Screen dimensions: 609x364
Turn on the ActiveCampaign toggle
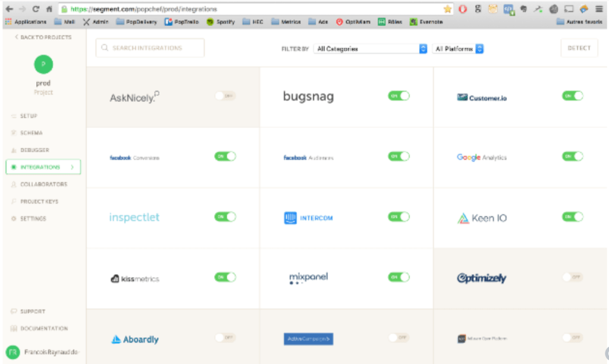(x=398, y=338)
